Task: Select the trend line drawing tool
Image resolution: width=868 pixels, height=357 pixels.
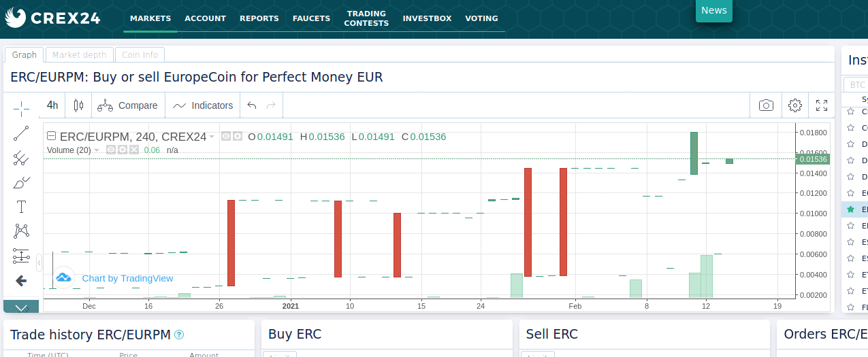Action: pos(21,133)
